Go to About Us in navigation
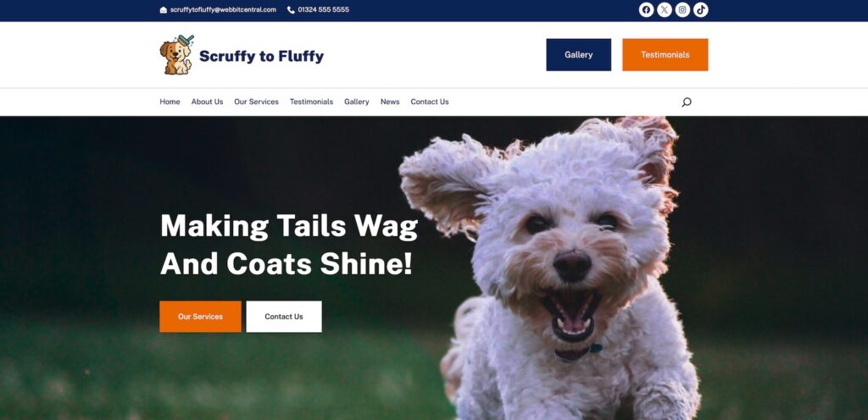This screenshot has width=868, height=420. click(207, 102)
